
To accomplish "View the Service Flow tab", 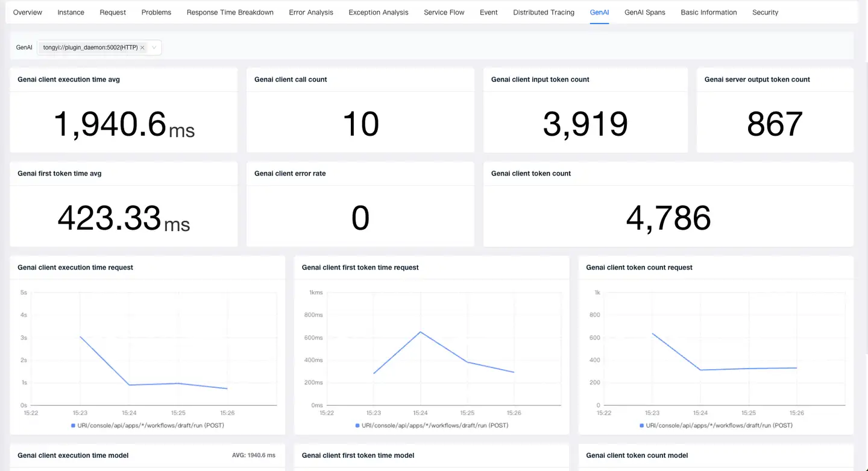I will point(444,12).
